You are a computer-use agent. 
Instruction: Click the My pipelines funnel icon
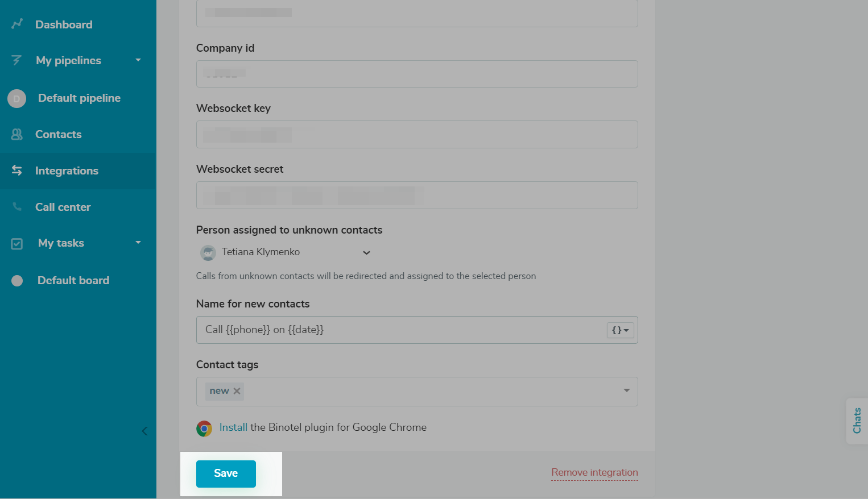[x=16, y=60]
